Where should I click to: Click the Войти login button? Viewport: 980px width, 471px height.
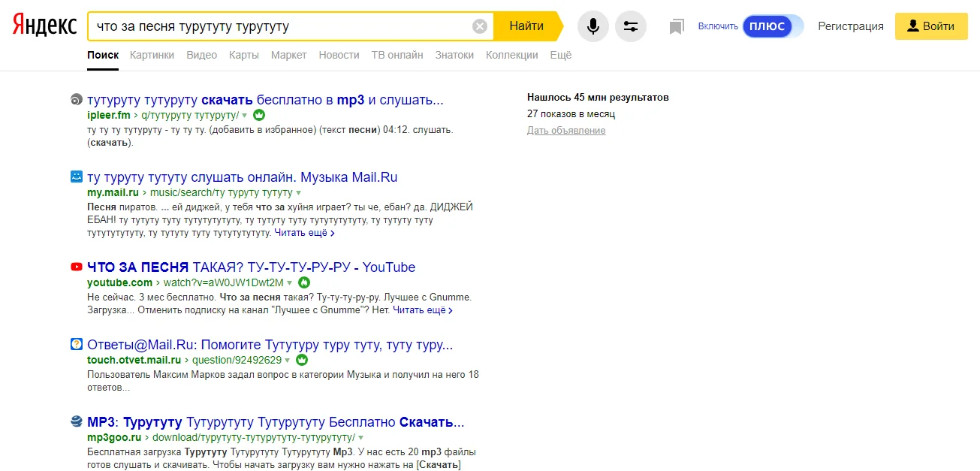[931, 26]
